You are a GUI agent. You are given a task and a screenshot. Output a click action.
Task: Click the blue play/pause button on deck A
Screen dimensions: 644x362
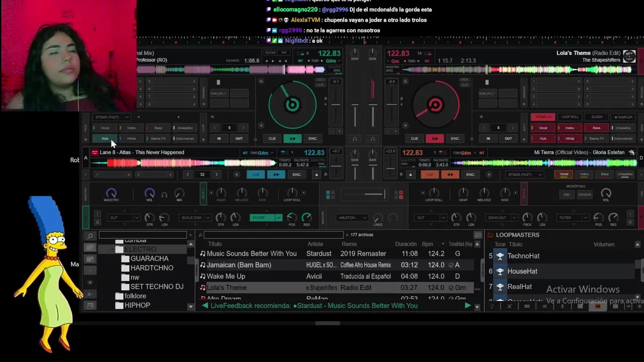[276, 174]
